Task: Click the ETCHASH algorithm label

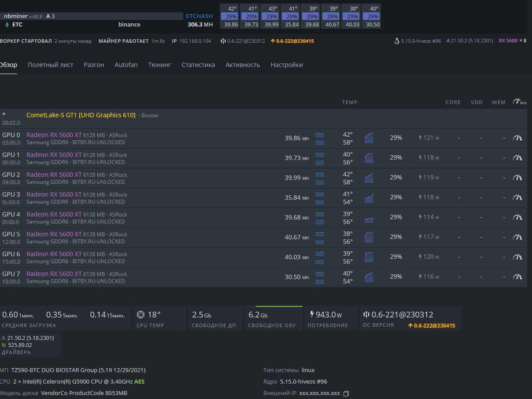Action: coord(199,16)
